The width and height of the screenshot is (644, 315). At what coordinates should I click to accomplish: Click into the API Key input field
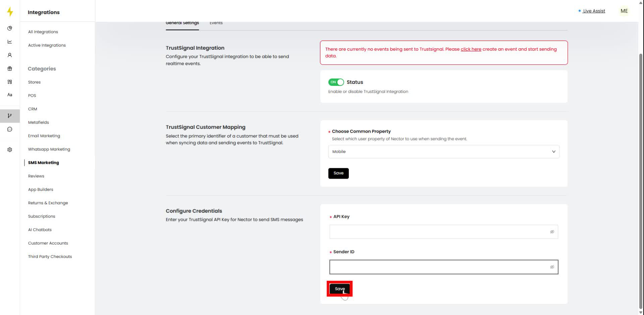coord(438,232)
